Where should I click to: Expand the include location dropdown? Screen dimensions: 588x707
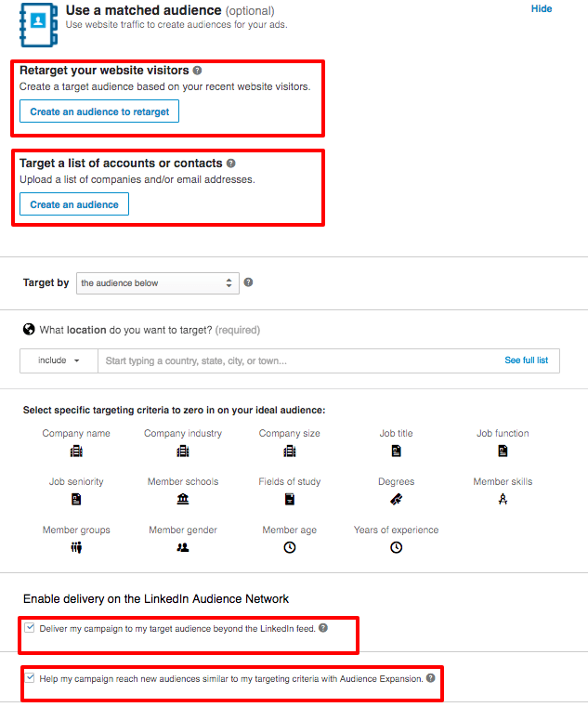(x=59, y=360)
